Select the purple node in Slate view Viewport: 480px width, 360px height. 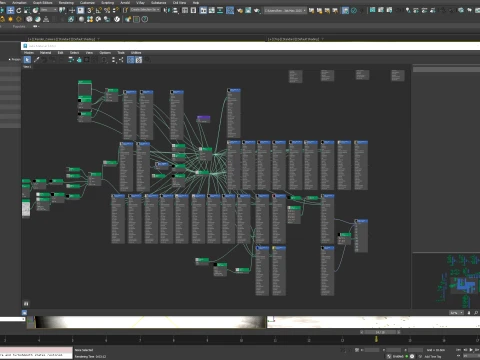(x=204, y=119)
